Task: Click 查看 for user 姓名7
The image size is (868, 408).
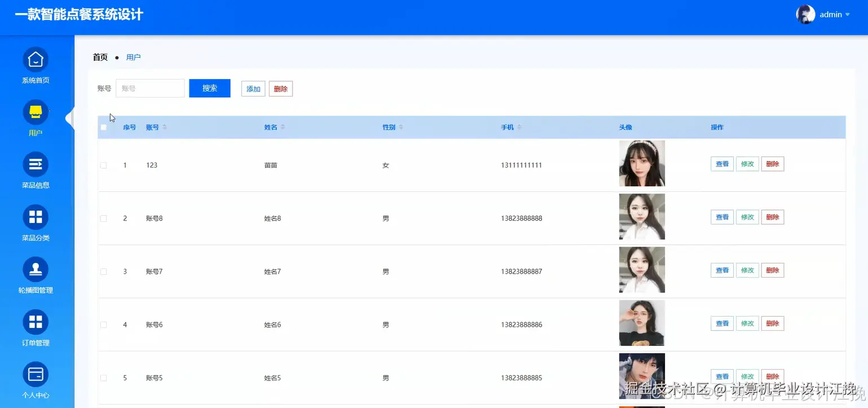Action: click(x=722, y=270)
